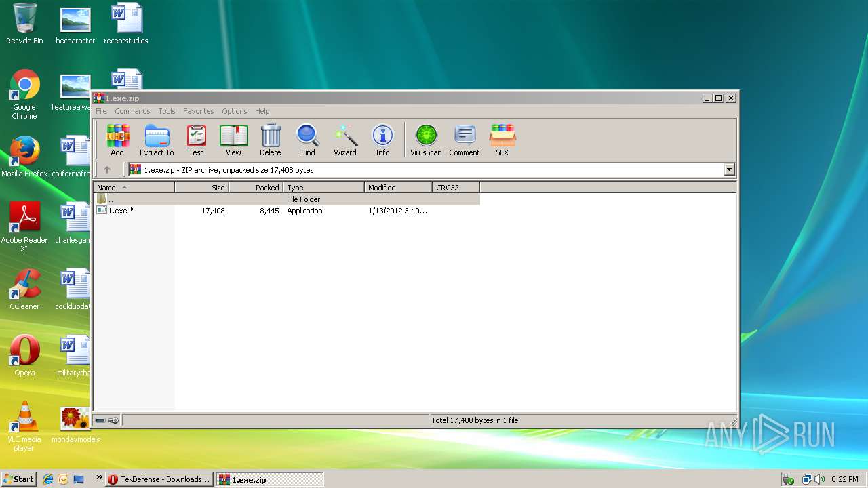Viewport: 868px width, 488px height.
Task: Sort by Modified column header
Action: point(398,188)
